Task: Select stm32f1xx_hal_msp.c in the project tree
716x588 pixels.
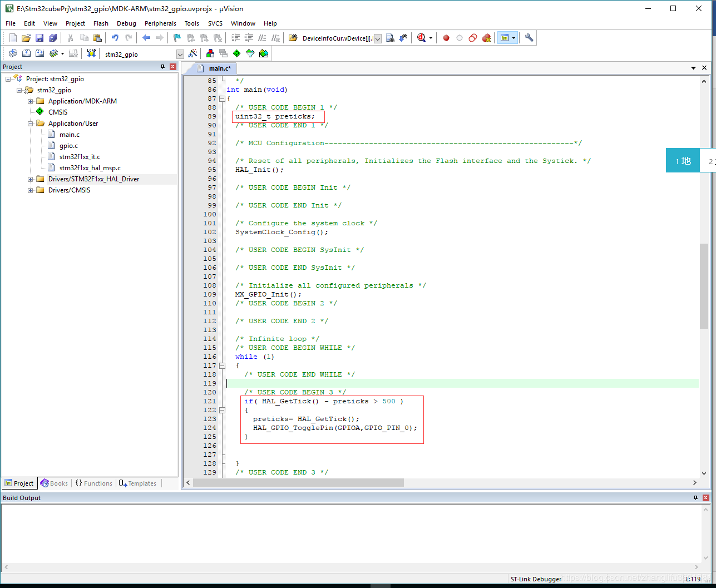Action: (x=90, y=168)
